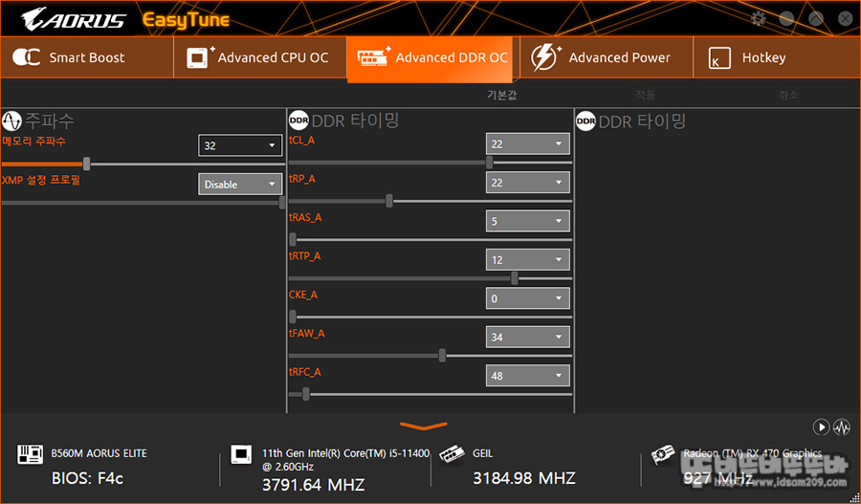Viewport: 861px width, 504px height.
Task: Click the RAM stick icon beside GEIL
Action: 452,455
